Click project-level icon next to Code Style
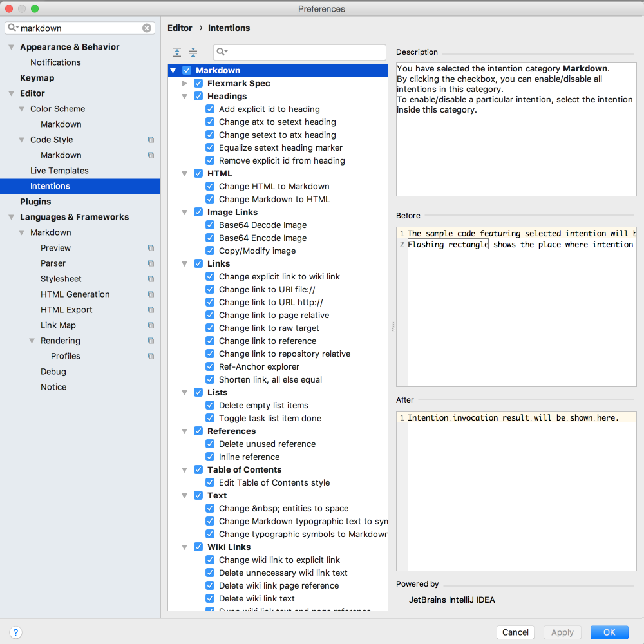Viewport: 644px width, 644px height. pyautogui.click(x=151, y=140)
